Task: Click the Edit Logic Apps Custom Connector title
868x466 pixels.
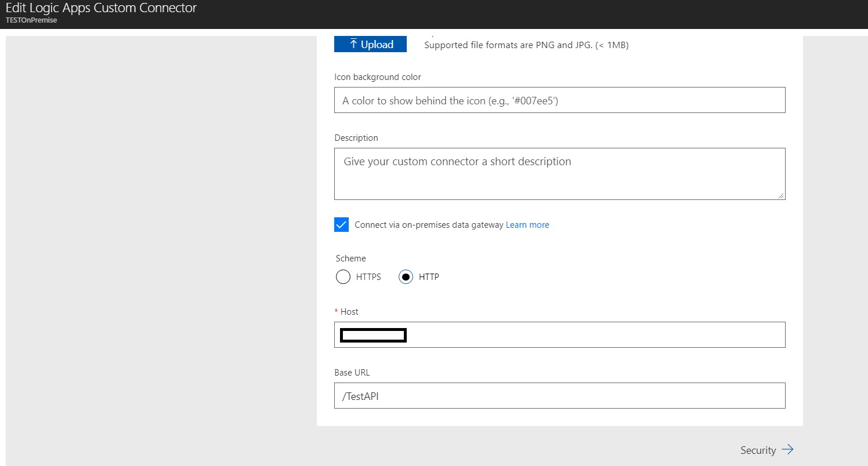Action: [101, 8]
